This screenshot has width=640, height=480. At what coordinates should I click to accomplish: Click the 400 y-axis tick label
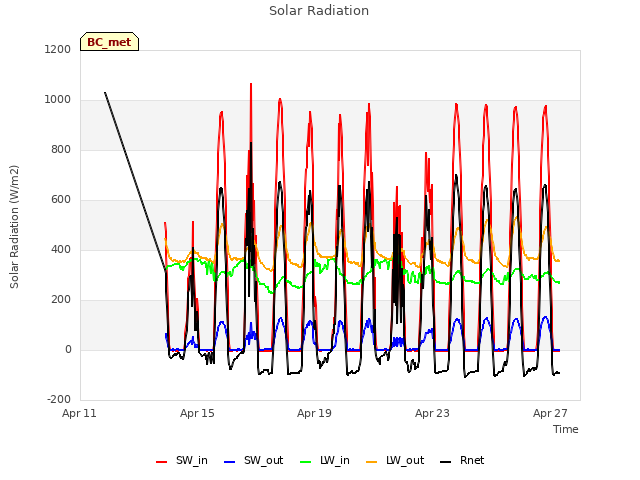[61, 249]
